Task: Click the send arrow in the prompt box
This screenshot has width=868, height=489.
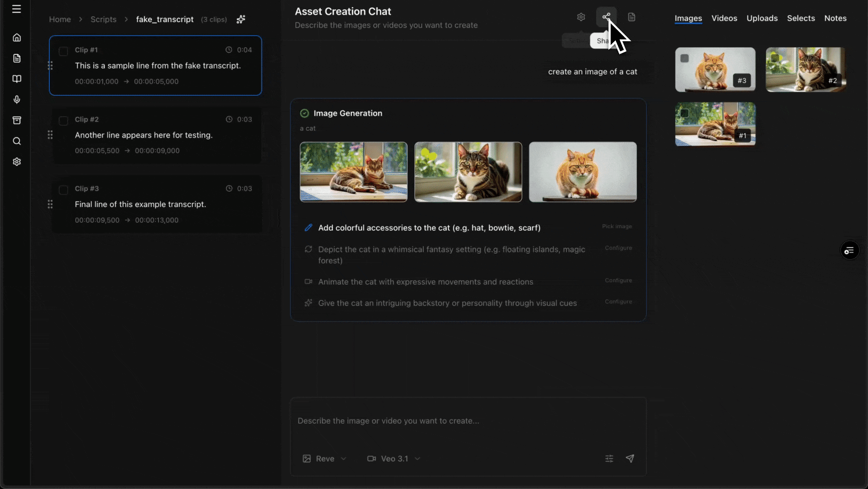Action: coord(630,459)
